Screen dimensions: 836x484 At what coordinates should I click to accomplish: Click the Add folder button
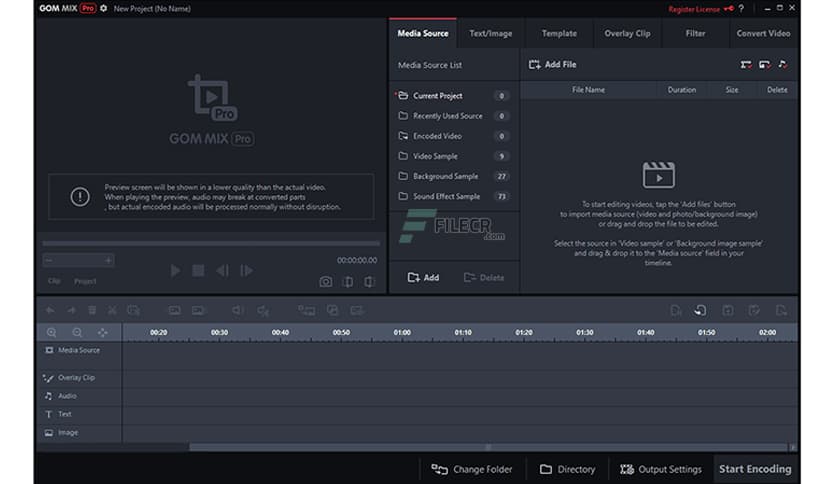[x=423, y=278]
